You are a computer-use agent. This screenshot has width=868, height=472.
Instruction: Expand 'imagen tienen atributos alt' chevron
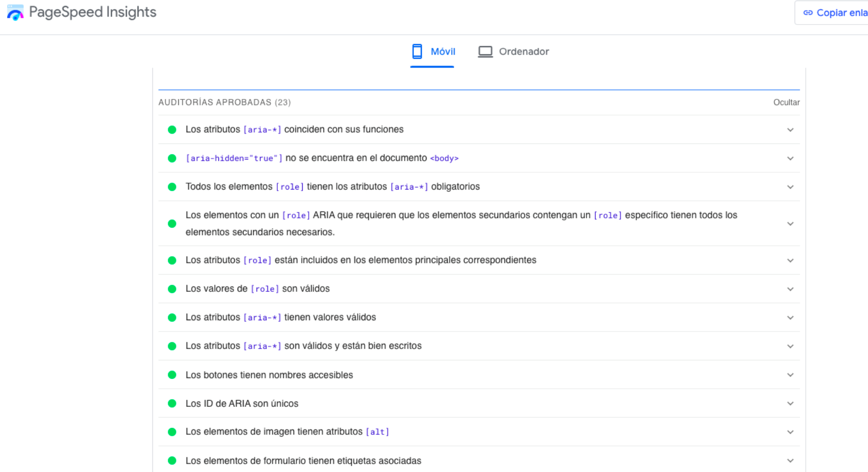click(x=790, y=432)
